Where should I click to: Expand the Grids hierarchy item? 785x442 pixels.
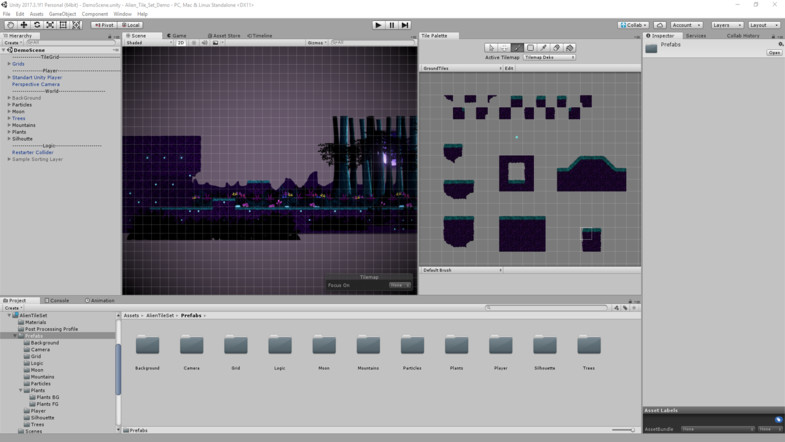pos(9,64)
